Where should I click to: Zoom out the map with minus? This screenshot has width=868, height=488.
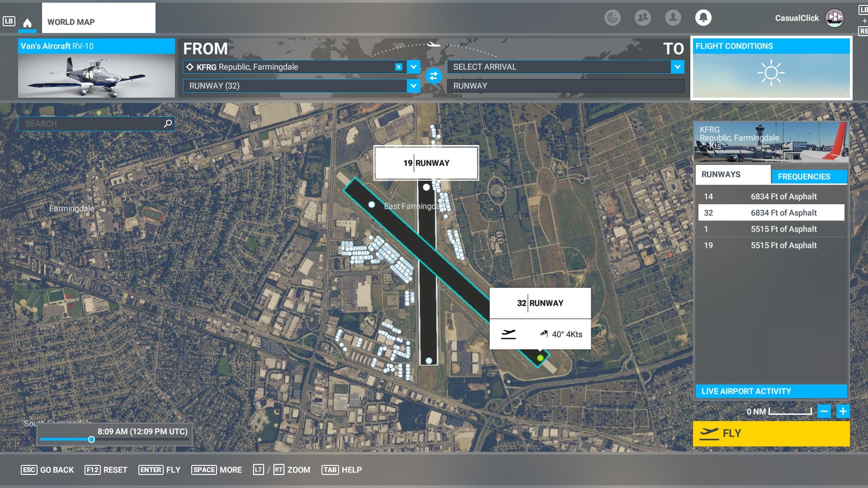pyautogui.click(x=824, y=411)
